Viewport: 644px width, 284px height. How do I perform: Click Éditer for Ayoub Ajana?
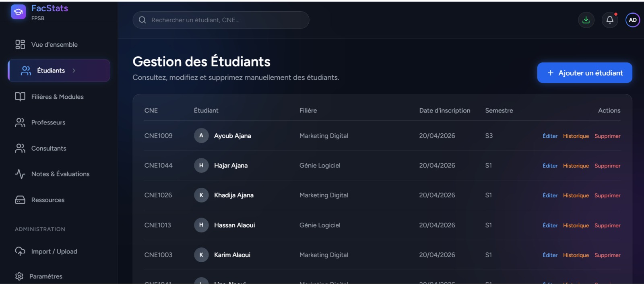(x=550, y=136)
